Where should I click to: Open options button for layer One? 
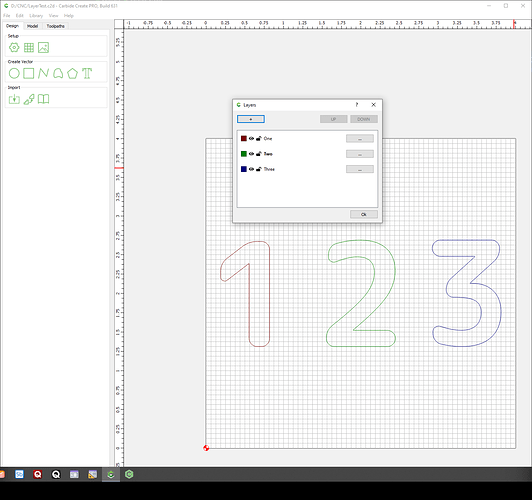(360, 138)
